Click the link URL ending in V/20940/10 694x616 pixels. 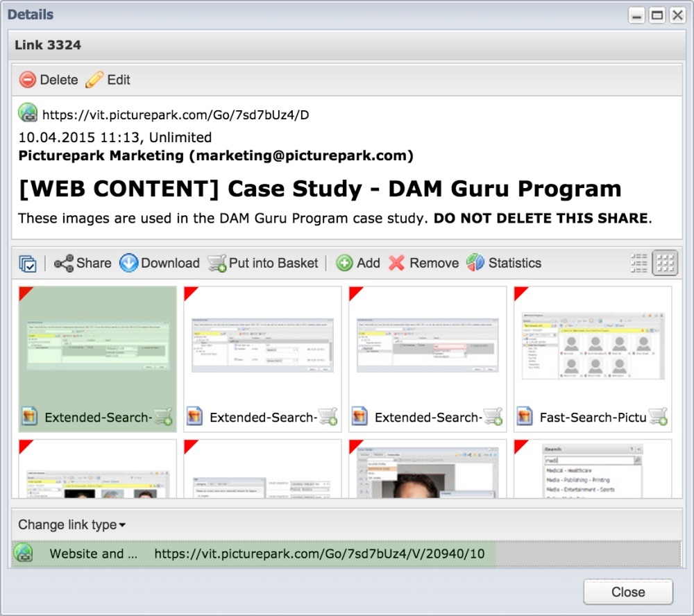pos(319,554)
